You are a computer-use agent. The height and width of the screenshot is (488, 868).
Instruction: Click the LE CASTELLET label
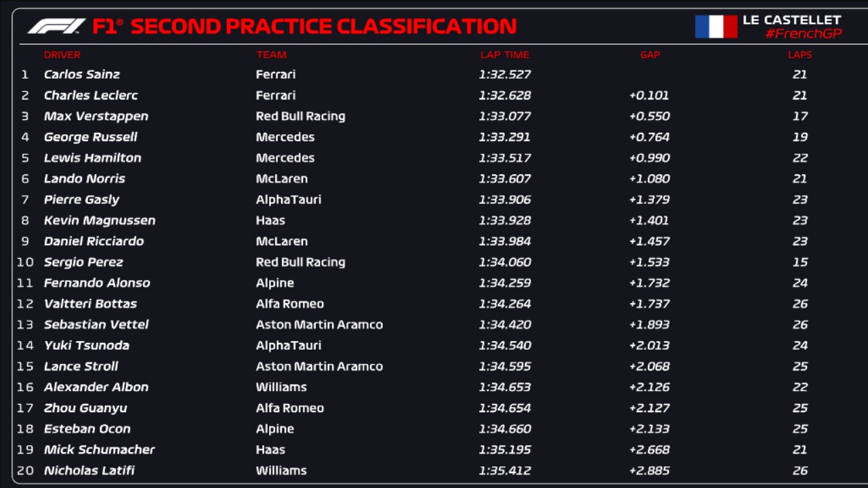[x=791, y=20]
